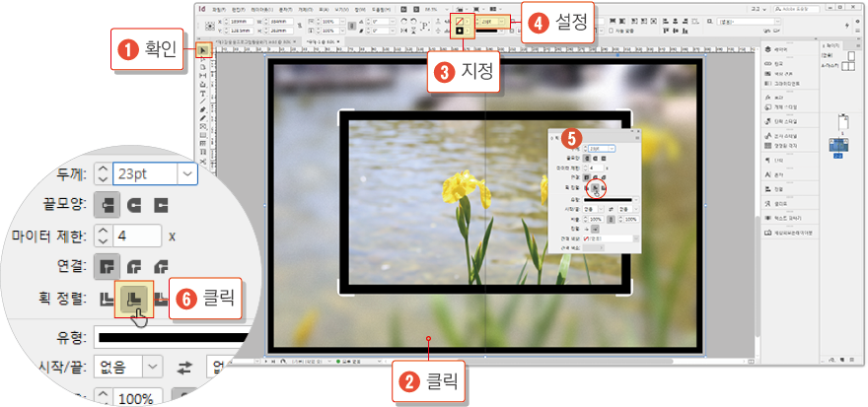Choose bevel join in enlarged 연결 row
The width and height of the screenshot is (868, 407).
pyautogui.click(x=161, y=266)
